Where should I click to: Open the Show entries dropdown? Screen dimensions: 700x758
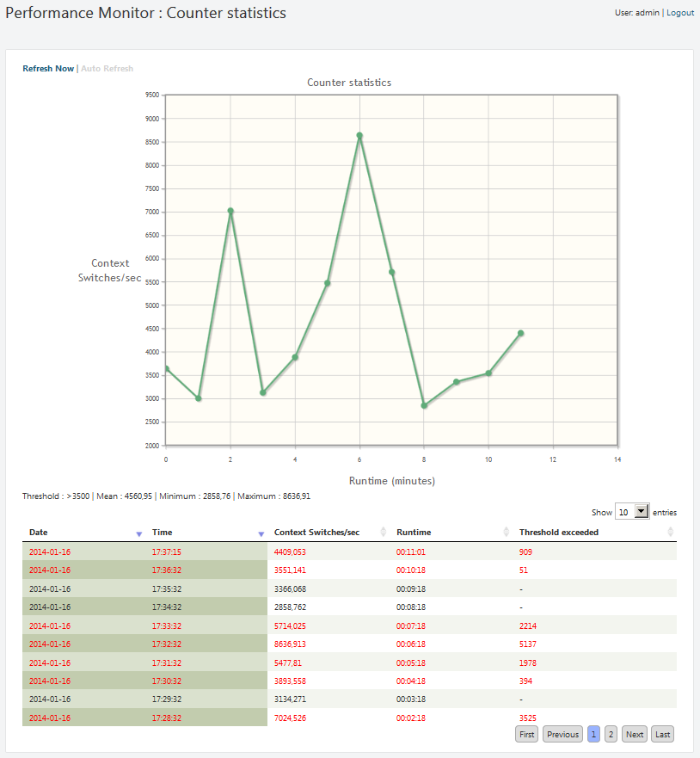(632, 512)
